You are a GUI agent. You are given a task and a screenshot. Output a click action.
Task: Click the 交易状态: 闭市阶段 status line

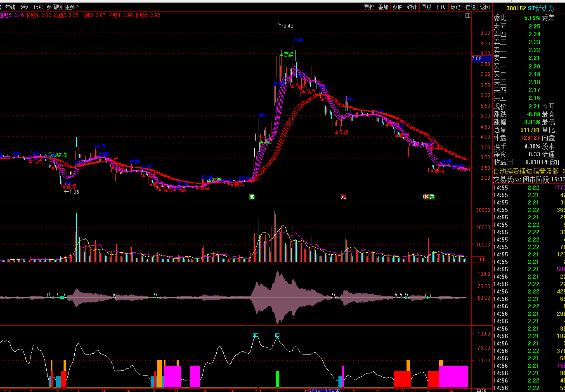pos(521,180)
